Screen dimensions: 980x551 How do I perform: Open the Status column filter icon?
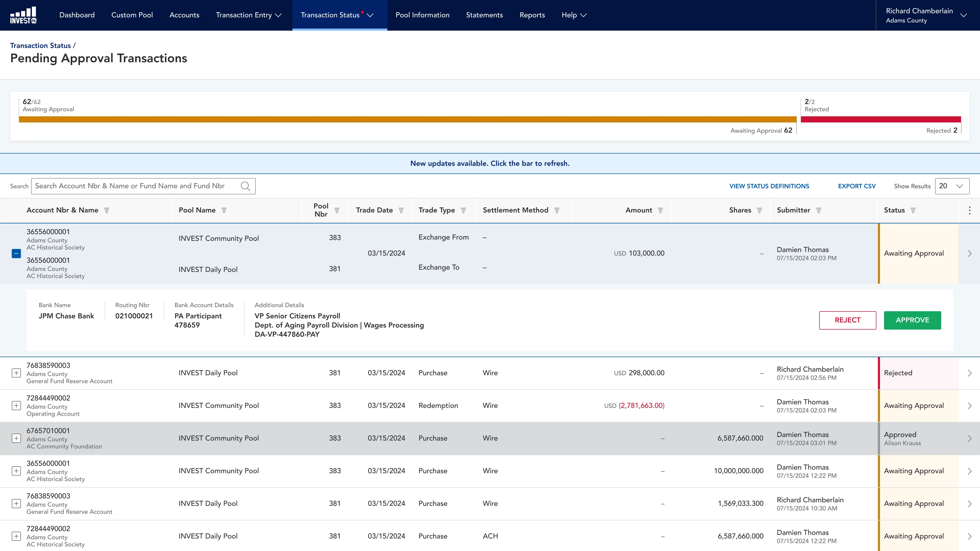click(x=913, y=210)
